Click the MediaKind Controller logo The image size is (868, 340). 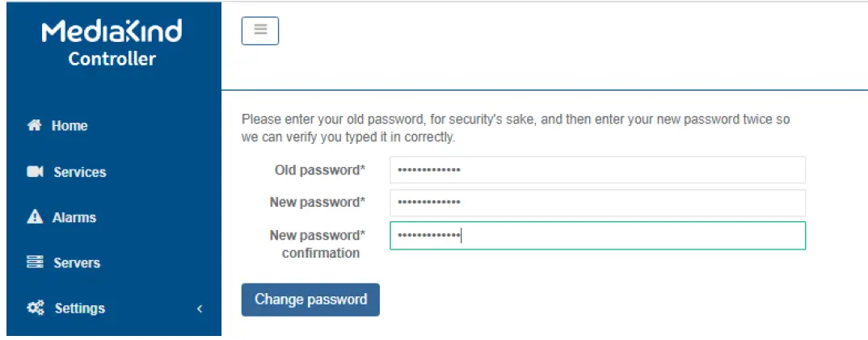(112, 44)
